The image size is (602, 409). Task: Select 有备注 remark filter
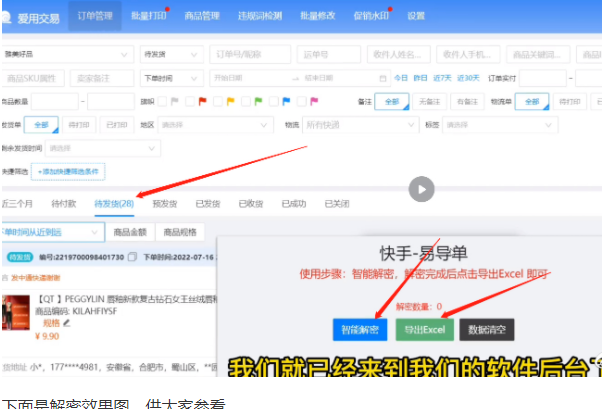point(467,101)
